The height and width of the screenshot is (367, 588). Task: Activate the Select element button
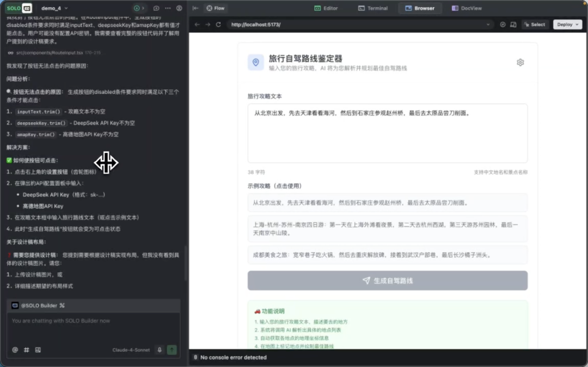[x=535, y=25]
